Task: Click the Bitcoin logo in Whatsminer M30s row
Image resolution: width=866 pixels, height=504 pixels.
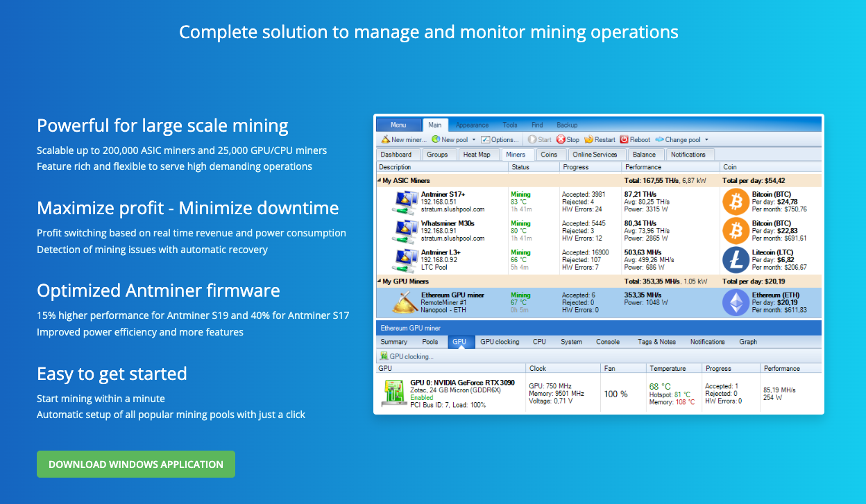Action: click(736, 231)
